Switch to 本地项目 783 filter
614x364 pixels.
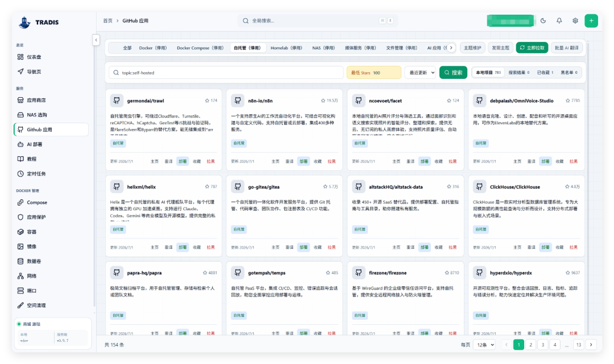(x=488, y=73)
